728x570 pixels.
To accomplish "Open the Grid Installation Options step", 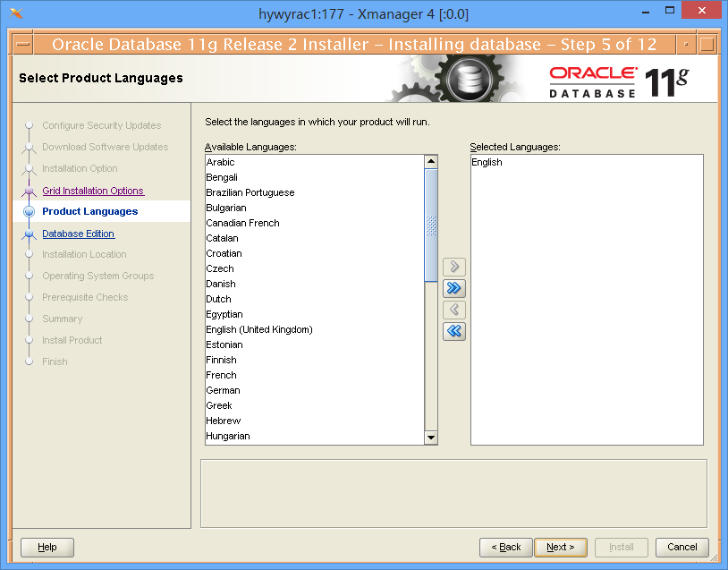I will (x=93, y=191).
